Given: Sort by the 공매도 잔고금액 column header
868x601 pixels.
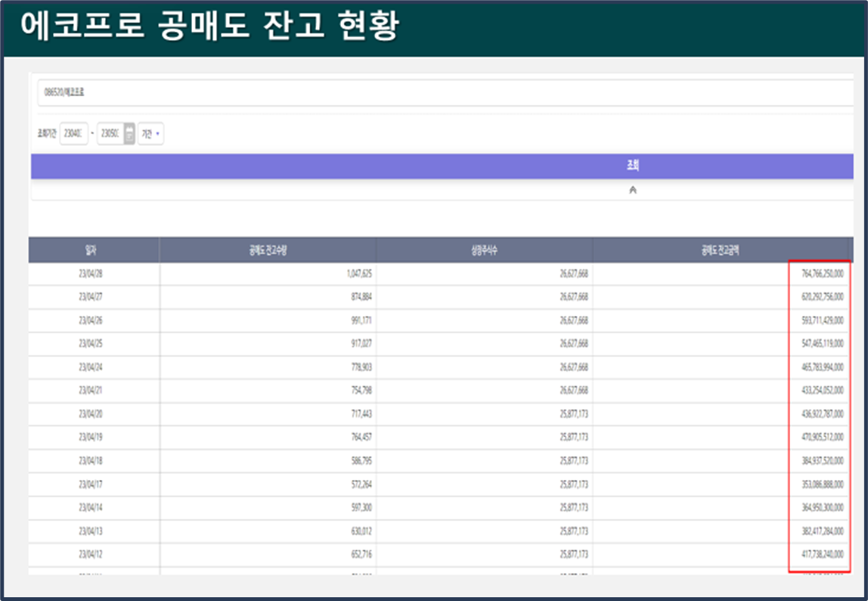Looking at the screenshot, I should tap(721, 251).
